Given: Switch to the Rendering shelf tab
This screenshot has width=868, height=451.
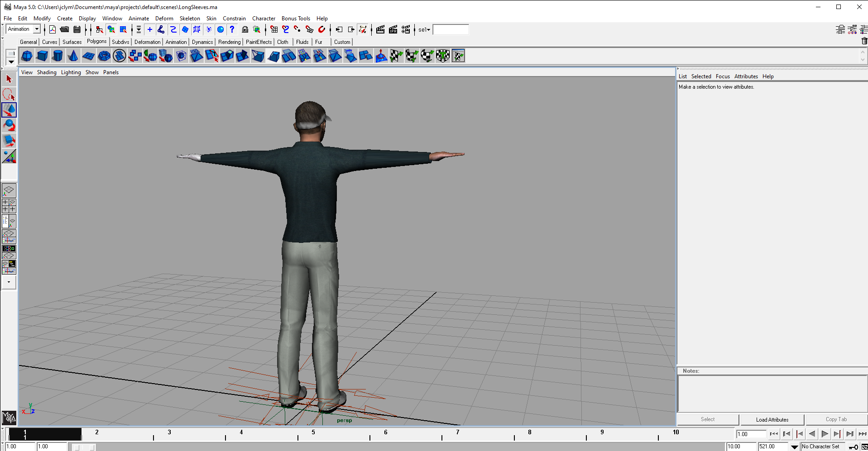Looking at the screenshot, I should (x=229, y=42).
